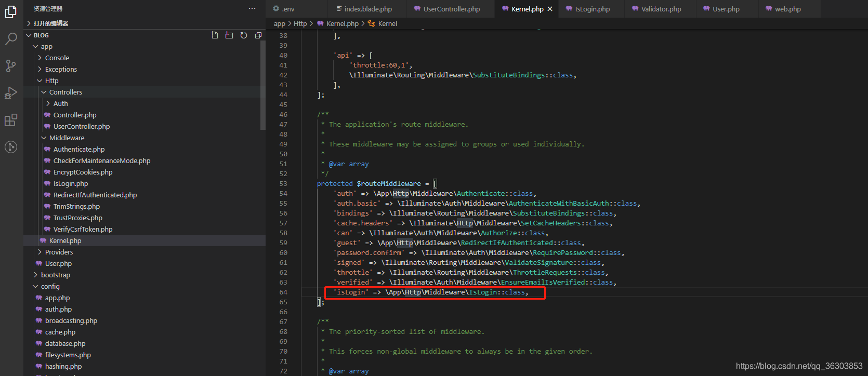Screen dimensions: 868x376
Task: Click the $routeMiddleware variable in code
Action: click(x=389, y=183)
